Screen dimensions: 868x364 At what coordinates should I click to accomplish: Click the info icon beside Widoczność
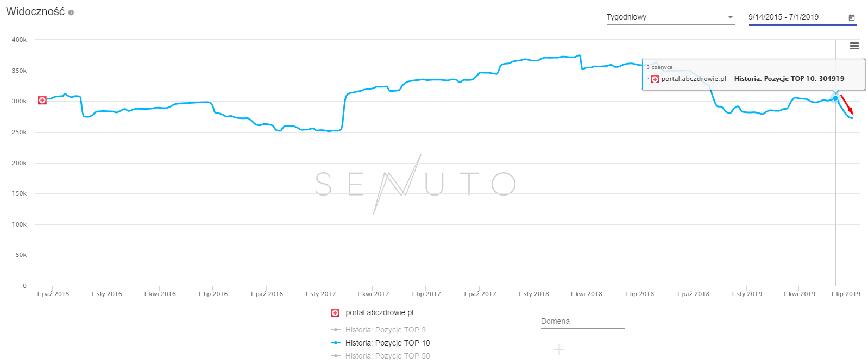tap(71, 12)
